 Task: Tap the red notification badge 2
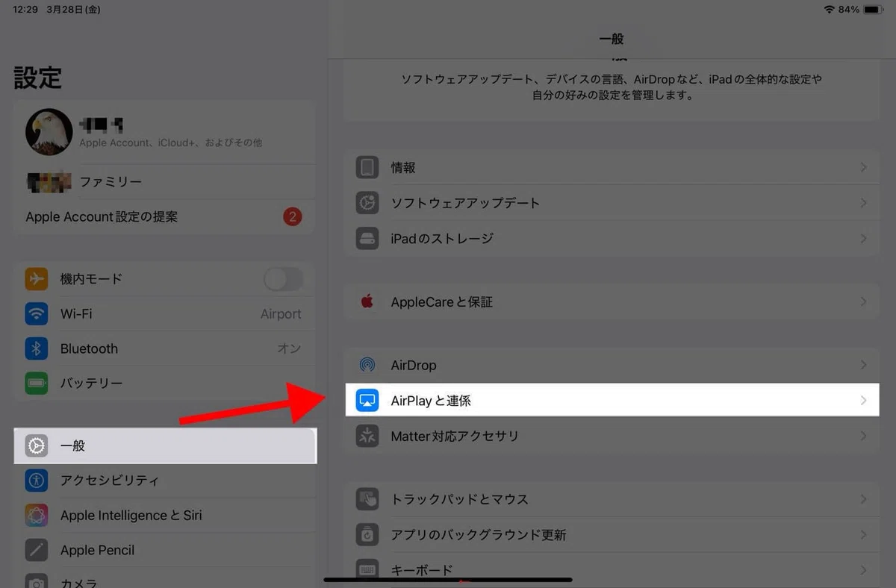point(293,217)
